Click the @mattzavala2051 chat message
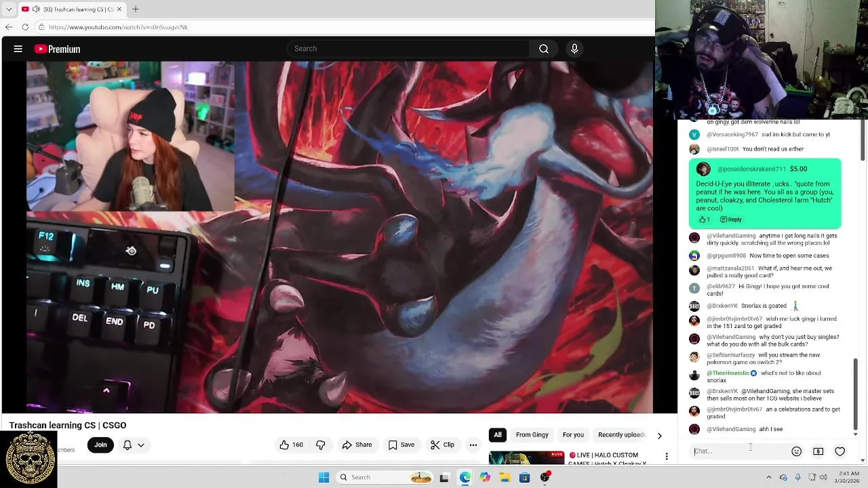This screenshot has height=488, width=868. [765, 272]
